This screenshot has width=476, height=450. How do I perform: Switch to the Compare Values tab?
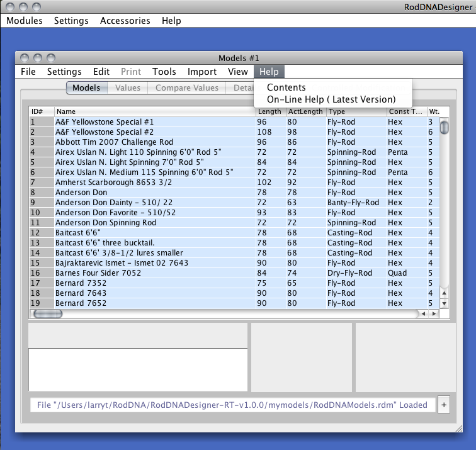click(187, 88)
